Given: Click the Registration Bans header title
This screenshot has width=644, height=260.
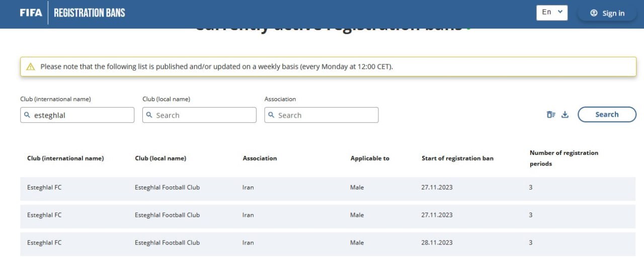Looking at the screenshot, I should [90, 13].
